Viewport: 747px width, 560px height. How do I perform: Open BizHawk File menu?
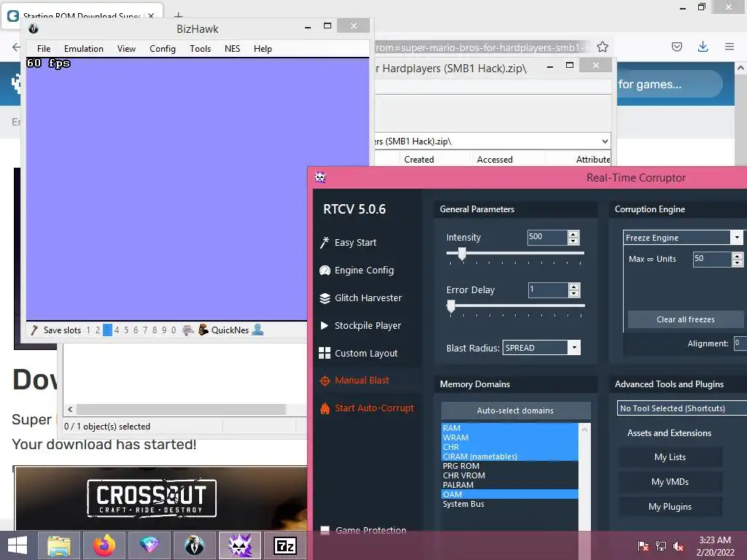(44, 49)
